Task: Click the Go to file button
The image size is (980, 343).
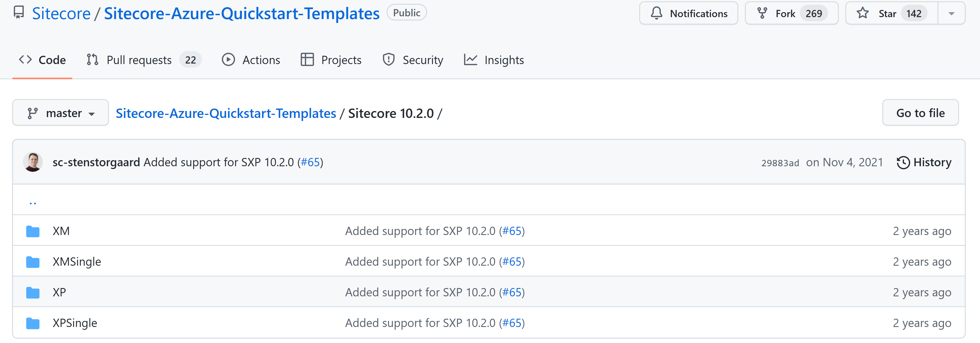Action: pos(920,113)
